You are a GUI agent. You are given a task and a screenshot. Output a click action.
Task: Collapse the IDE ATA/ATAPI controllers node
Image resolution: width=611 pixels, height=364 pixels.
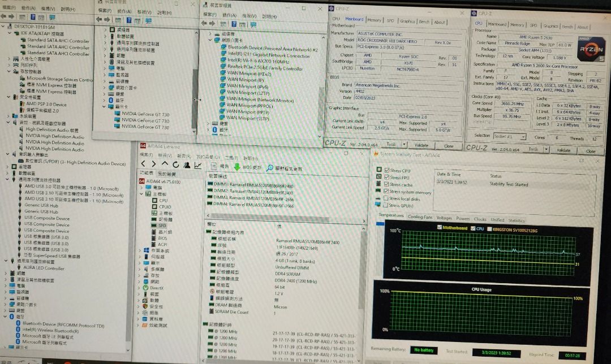[x=10, y=33]
